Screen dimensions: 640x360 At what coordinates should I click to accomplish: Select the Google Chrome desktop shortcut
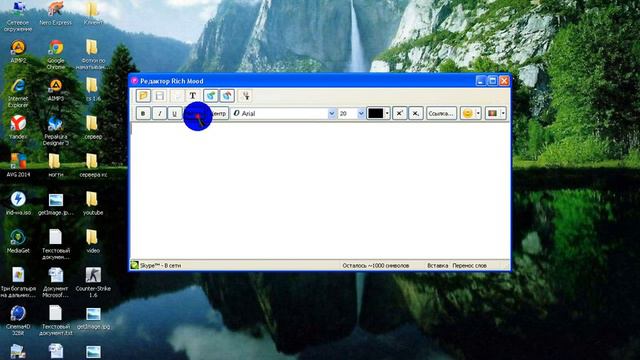56,55
